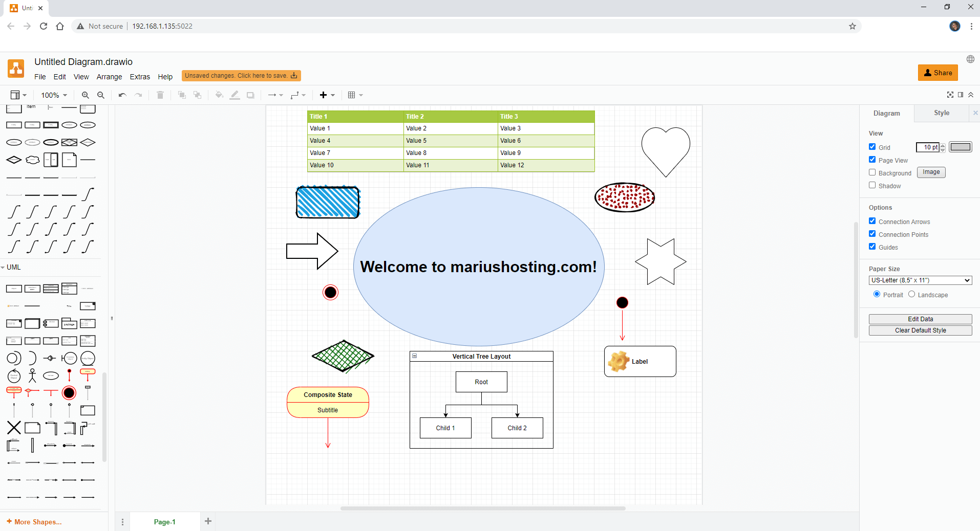Click the fullscreen icon in toolbar
This screenshot has width=980, height=531.
pos(950,95)
